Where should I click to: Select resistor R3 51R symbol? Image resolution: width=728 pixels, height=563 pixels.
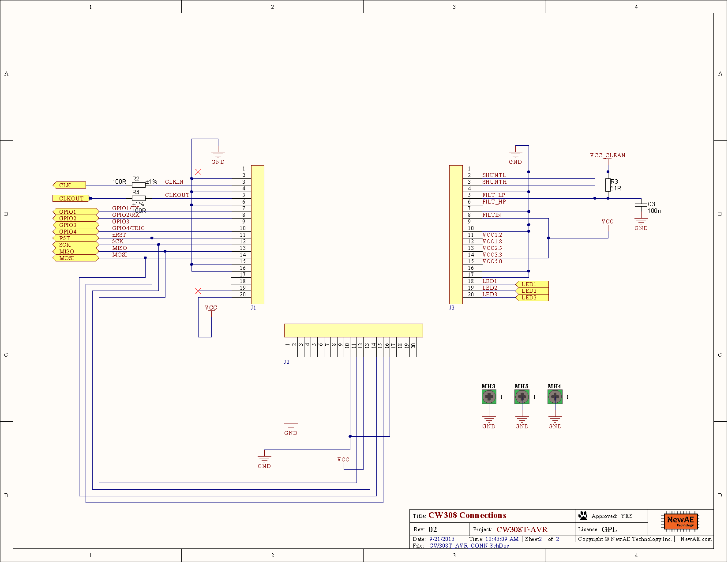(x=608, y=185)
